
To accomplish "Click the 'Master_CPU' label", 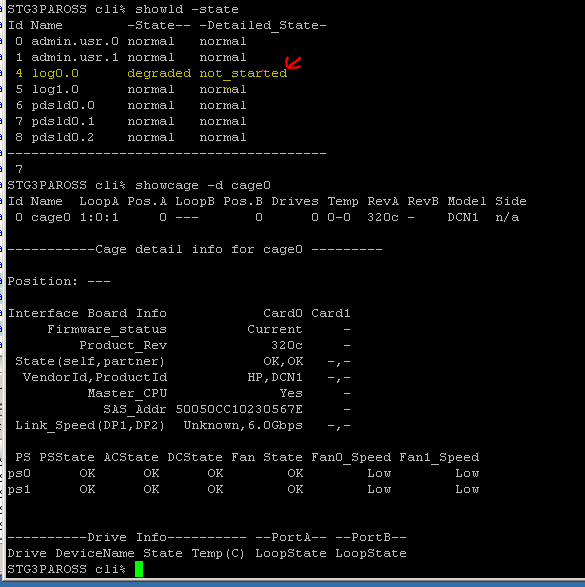I will point(127,393).
